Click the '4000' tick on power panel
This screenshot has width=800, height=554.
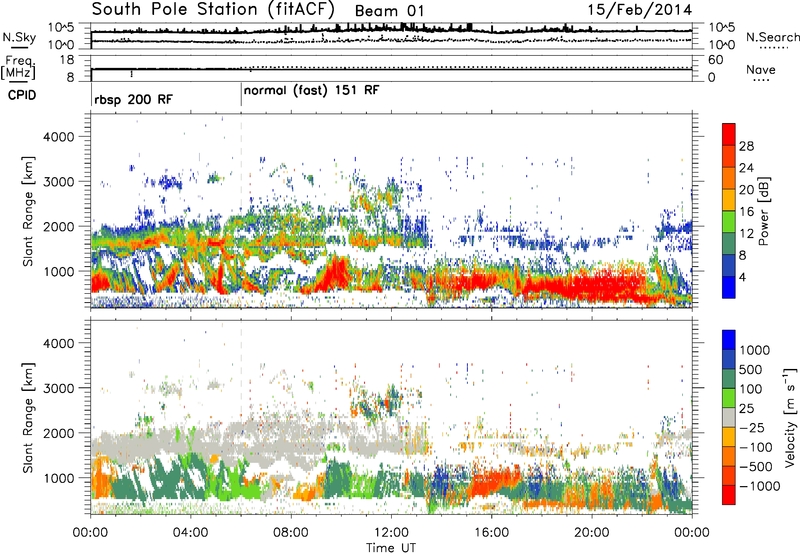pyautogui.click(x=59, y=137)
